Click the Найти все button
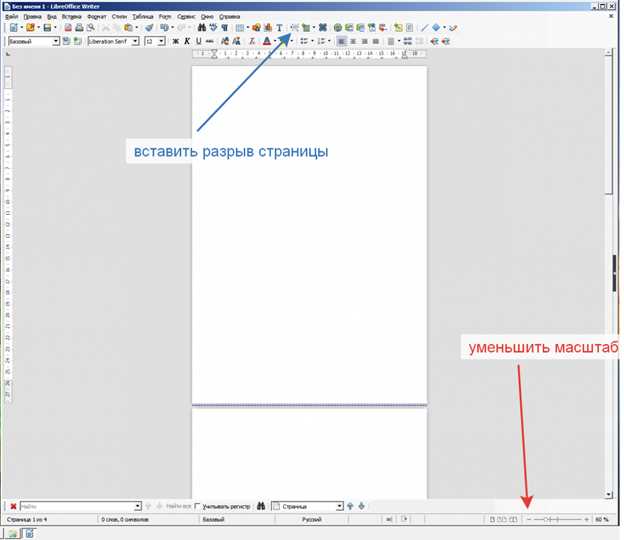 (x=179, y=506)
